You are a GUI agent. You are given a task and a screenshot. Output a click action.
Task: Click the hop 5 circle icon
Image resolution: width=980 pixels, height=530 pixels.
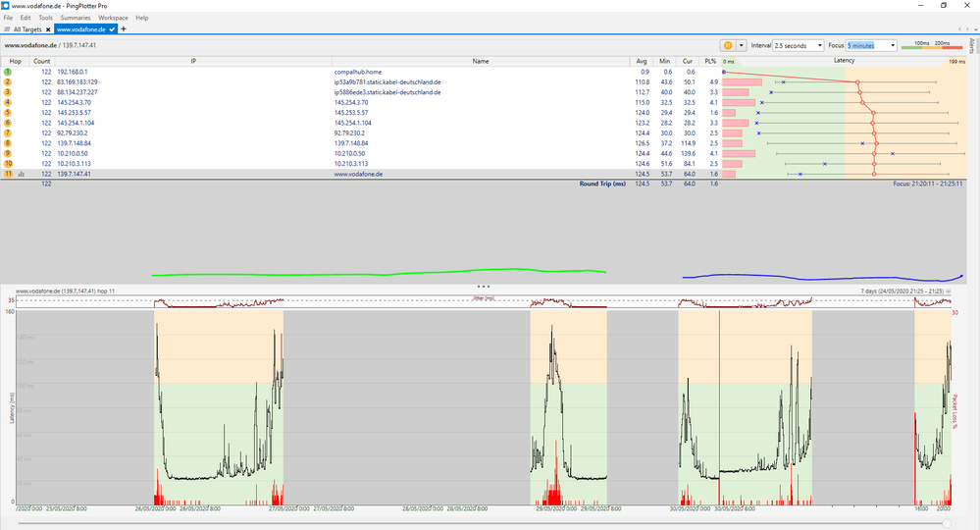[x=8, y=113]
